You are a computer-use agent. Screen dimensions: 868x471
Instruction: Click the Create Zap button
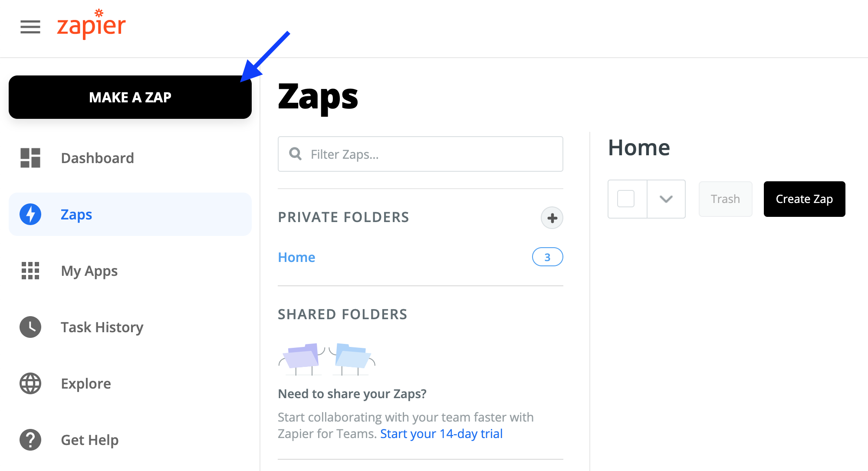click(804, 199)
